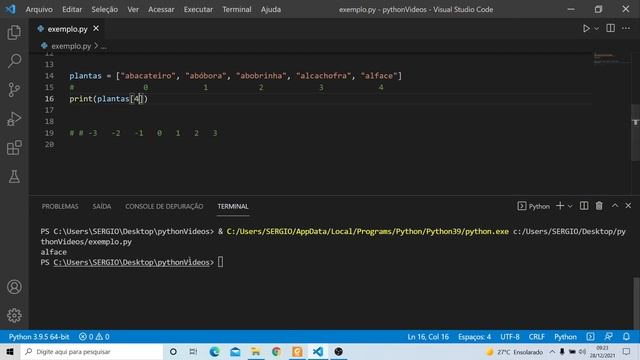The height and width of the screenshot is (360, 640).
Task: Click the VS Code logo in title bar
Action: pyautogui.click(x=11, y=9)
